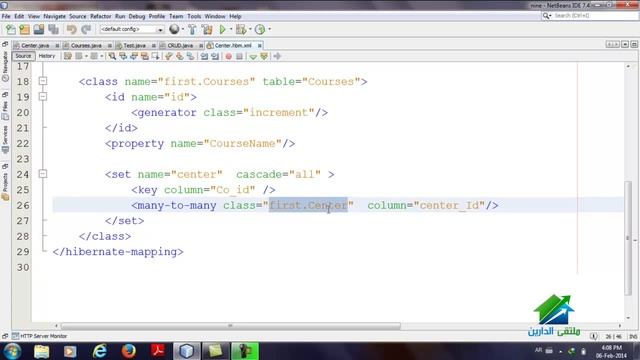Click the Validate XML icon
The height and width of the screenshot is (360, 640).
264,56
